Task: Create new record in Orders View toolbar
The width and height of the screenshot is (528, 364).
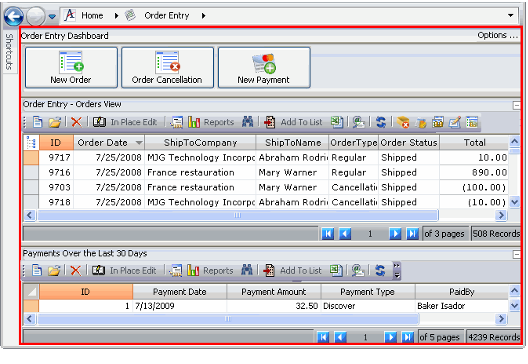Action: 37,122
